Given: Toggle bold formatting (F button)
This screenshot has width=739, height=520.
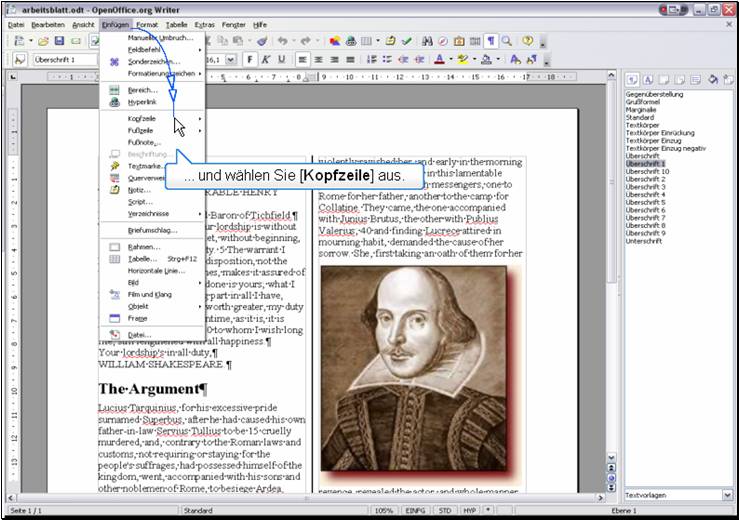Looking at the screenshot, I should click(250, 59).
